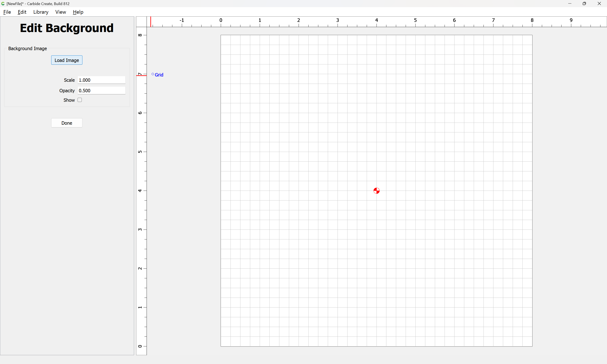Viewport: 607px width, 364px height.
Task: Open the View menu
Action: tap(61, 12)
